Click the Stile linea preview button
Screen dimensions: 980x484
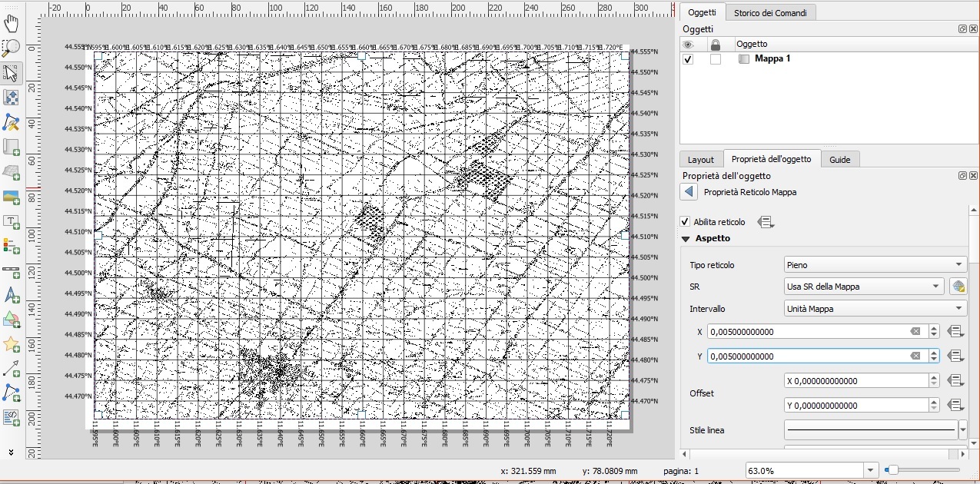pyautogui.click(x=871, y=430)
